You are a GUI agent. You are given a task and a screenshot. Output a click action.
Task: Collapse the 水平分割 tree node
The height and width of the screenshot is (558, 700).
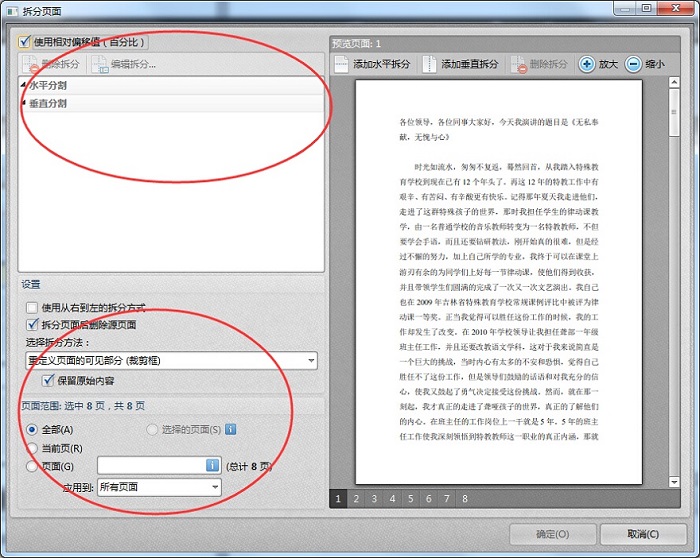tap(23, 85)
